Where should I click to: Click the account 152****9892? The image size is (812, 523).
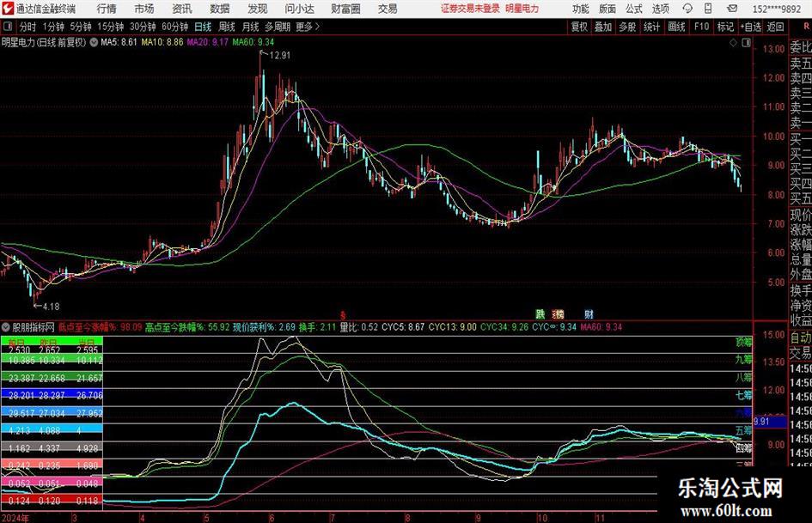coord(777,9)
